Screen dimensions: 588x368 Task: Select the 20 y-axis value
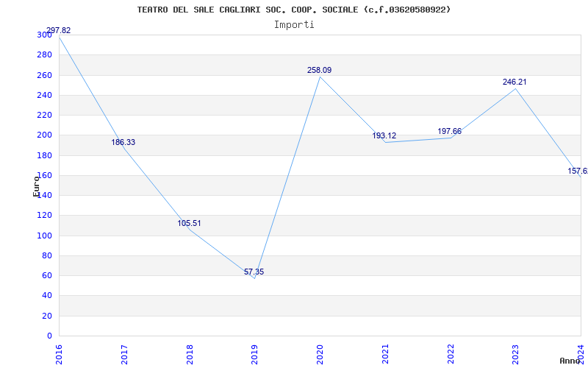click(47, 316)
